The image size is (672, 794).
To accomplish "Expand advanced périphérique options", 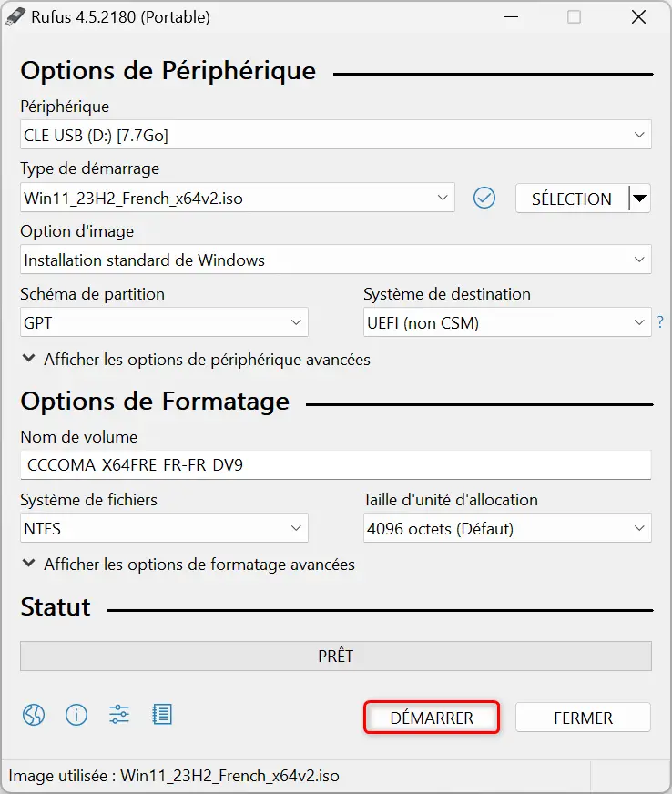I will point(197,360).
